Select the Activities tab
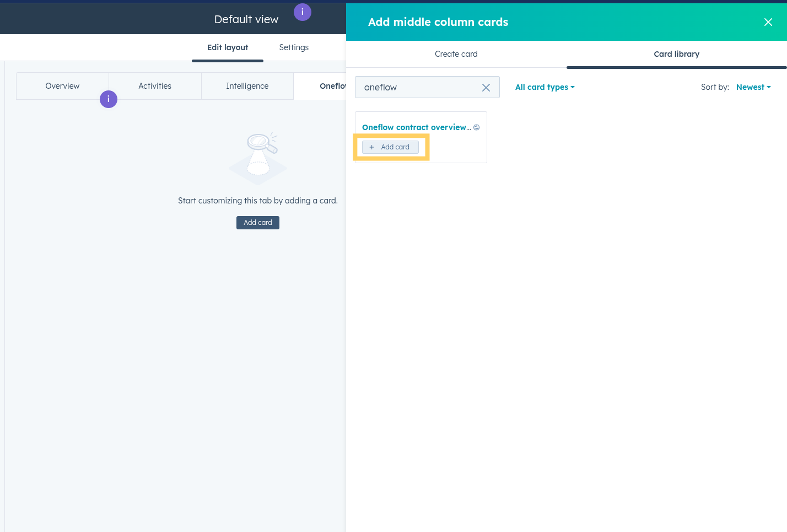Image resolution: width=787 pixels, height=532 pixels. [155, 86]
